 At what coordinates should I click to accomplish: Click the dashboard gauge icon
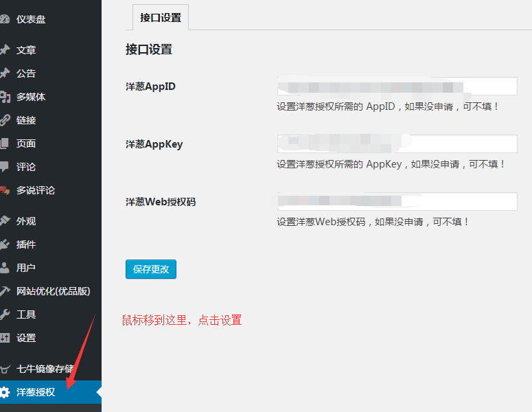coord(4,19)
